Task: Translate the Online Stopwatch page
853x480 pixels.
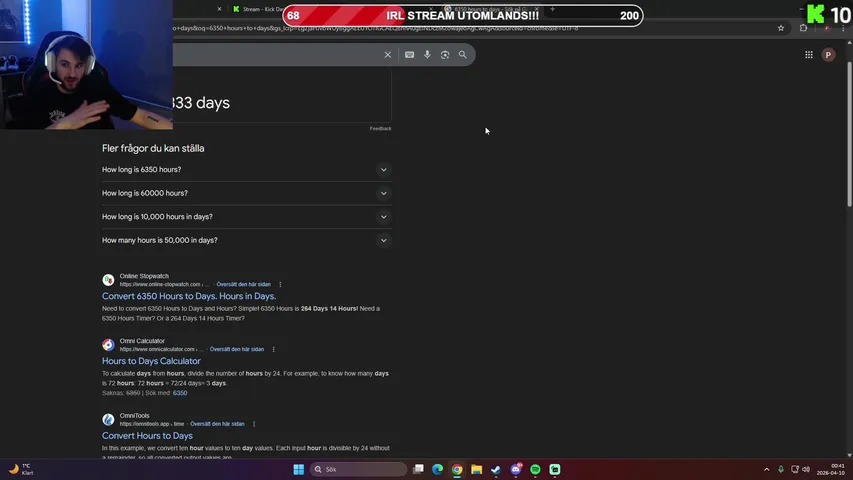Action: pos(243,284)
